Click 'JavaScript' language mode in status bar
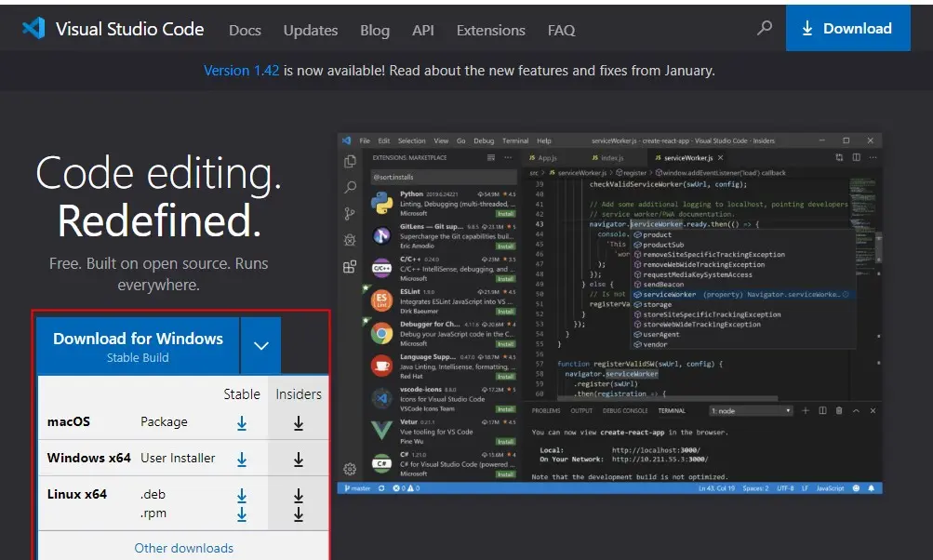This screenshot has width=933, height=560. 830,488
